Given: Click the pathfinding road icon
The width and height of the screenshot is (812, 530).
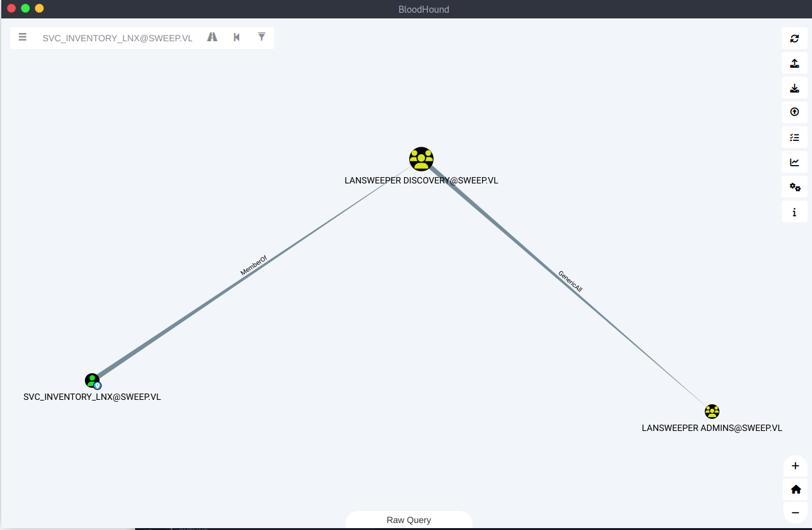Looking at the screenshot, I should [212, 37].
